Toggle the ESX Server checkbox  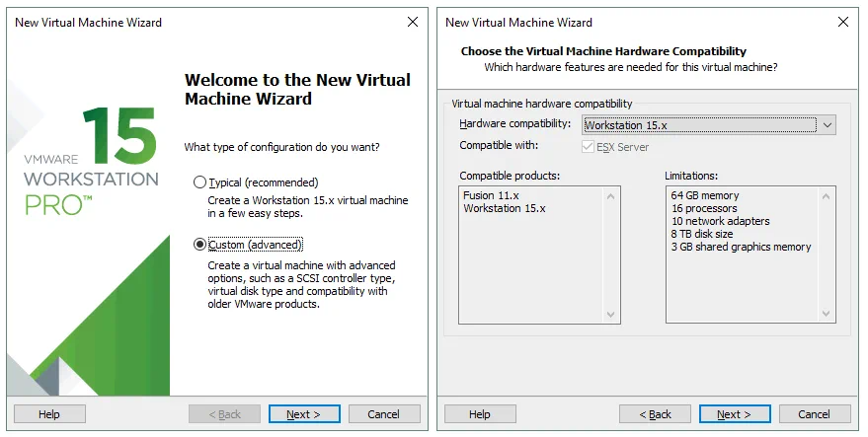click(590, 147)
